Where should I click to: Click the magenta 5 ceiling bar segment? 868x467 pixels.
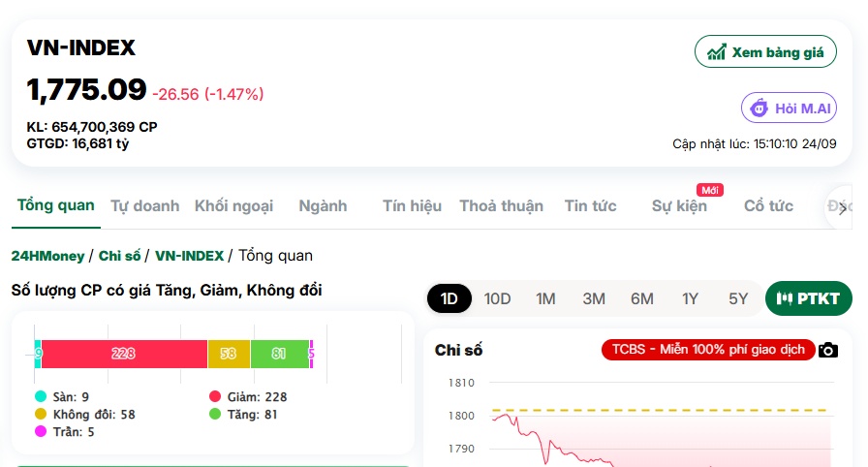(x=311, y=354)
